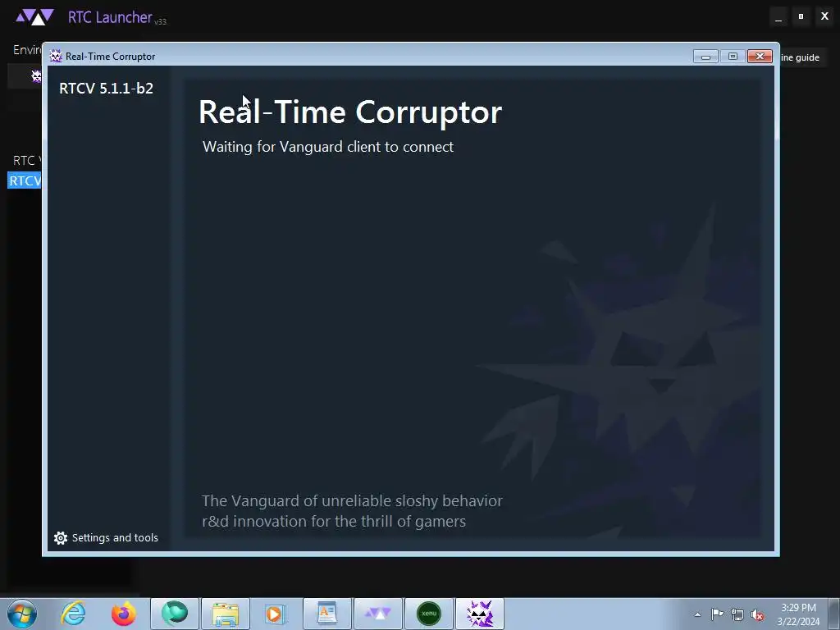Close the Real-Time Corruptor window

760,57
